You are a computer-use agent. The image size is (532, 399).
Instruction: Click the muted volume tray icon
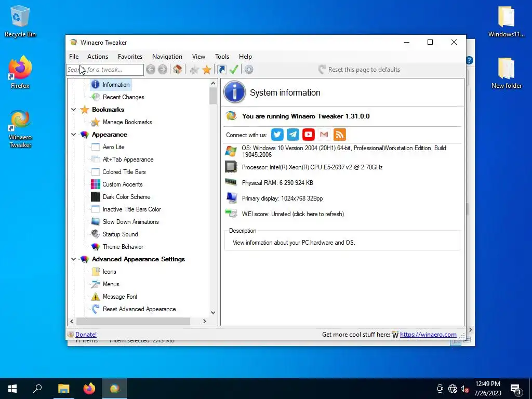(464, 389)
